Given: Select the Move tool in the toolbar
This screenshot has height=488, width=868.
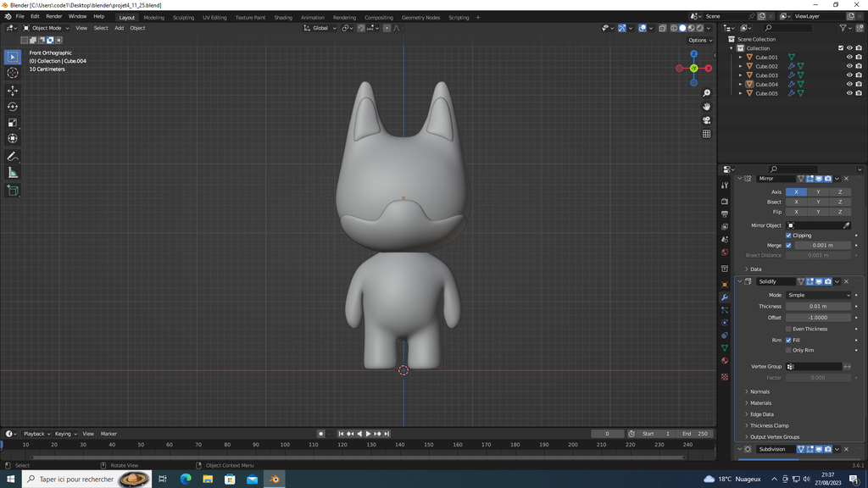Looking at the screenshot, I should (13, 90).
